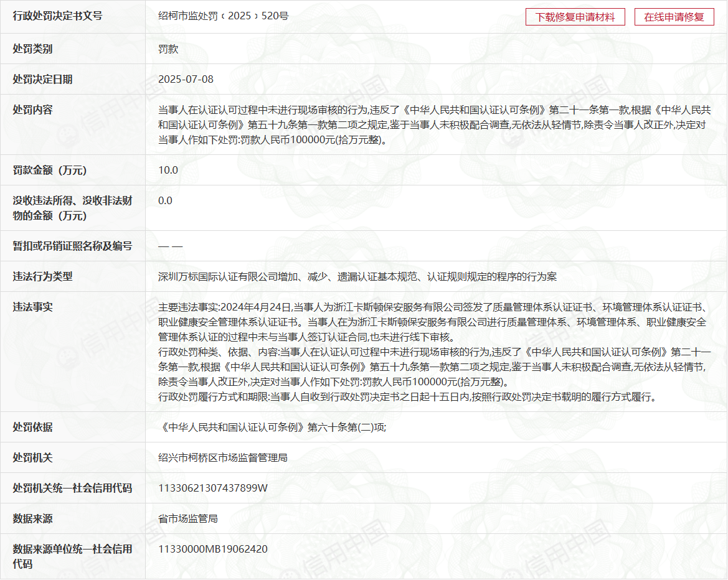Click the credit code 11330621307437899W

(x=212, y=488)
